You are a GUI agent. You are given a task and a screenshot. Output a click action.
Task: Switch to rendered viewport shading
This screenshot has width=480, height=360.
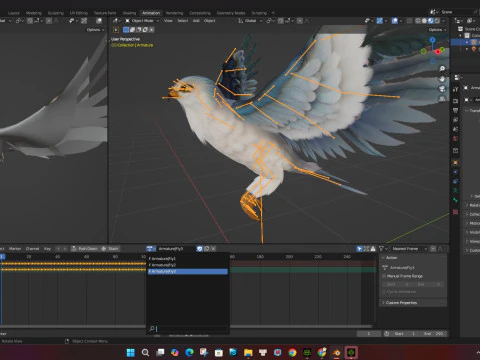(x=437, y=21)
